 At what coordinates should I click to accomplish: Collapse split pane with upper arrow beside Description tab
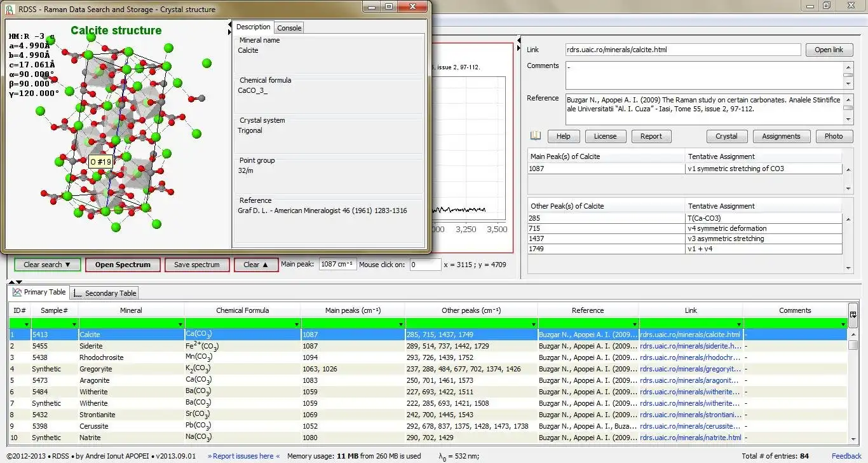(x=230, y=24)
